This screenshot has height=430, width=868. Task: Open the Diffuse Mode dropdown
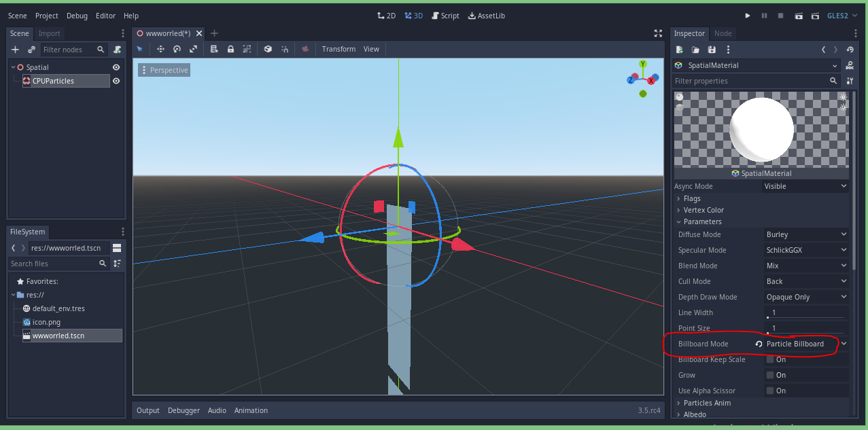tap(806, 234)
